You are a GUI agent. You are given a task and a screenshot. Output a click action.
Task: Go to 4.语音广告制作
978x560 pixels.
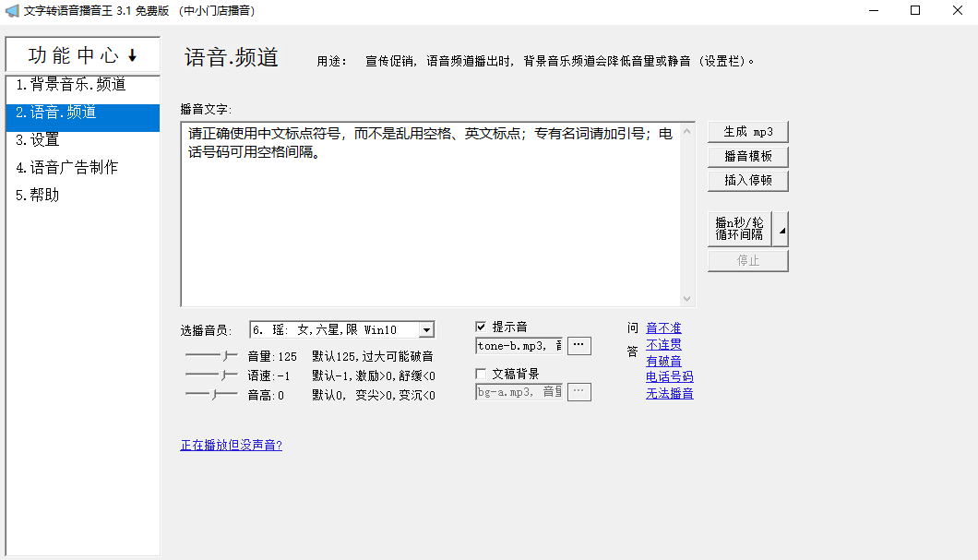click(x=67, y=168)
